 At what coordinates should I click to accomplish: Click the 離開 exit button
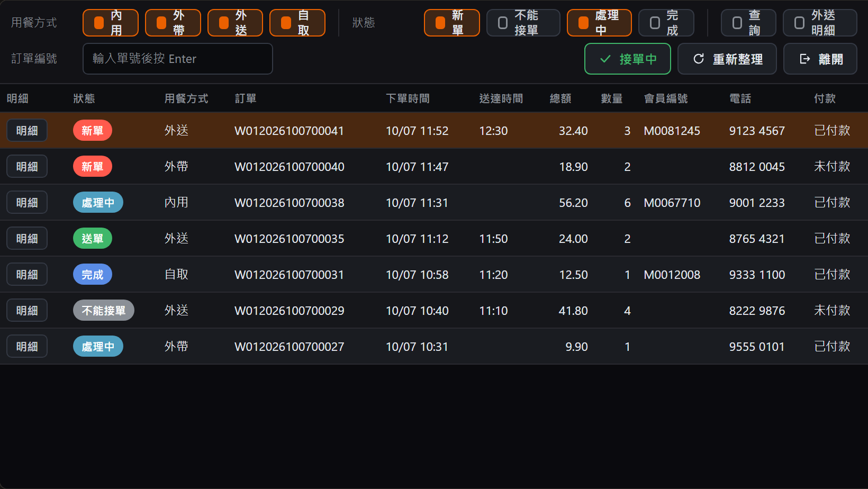pyautogui.click(x=820, y=59)
